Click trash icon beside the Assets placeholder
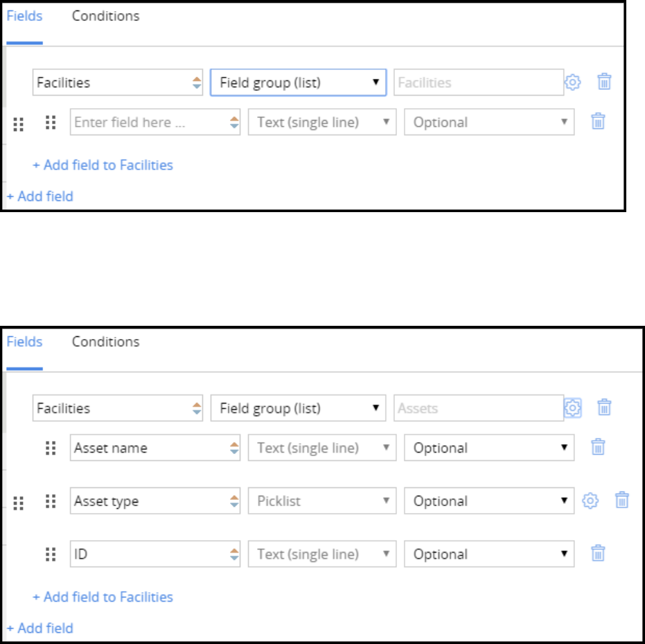The image size is (645, 644). point(604,408)
